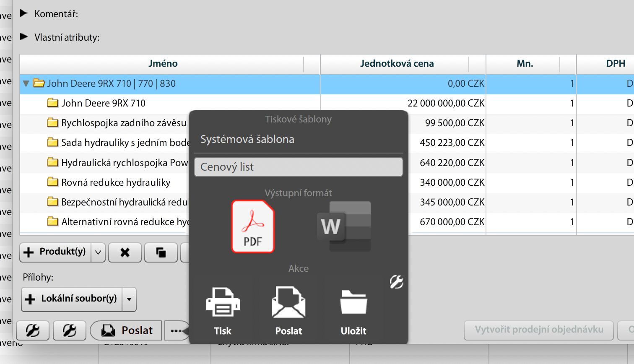The width and height of the screenshot is (634, 364).
Task: Click the Tisk printer icon
Action: point(223,302)
